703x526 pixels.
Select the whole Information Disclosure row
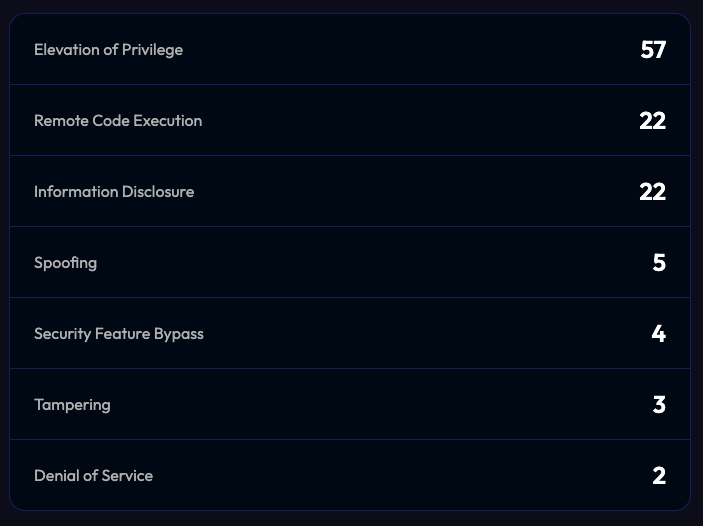350,192
